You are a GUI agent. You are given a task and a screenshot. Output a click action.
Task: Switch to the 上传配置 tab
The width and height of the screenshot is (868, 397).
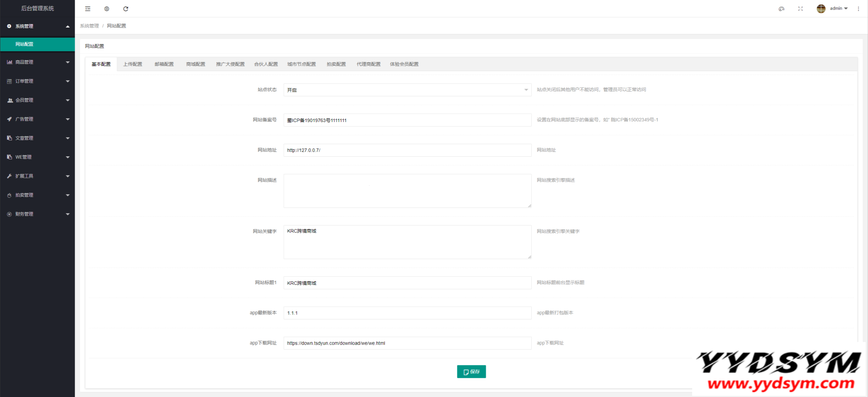pyautogui.click(x=133, y=64)
